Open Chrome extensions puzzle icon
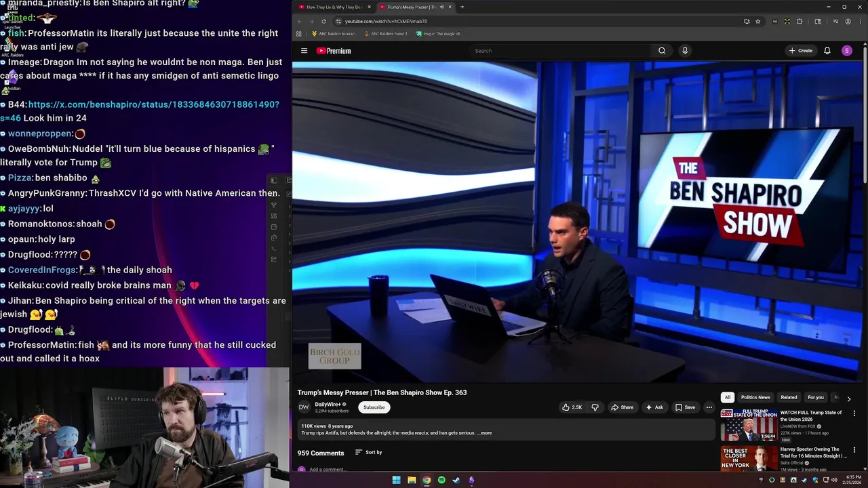 pos(800,21)
